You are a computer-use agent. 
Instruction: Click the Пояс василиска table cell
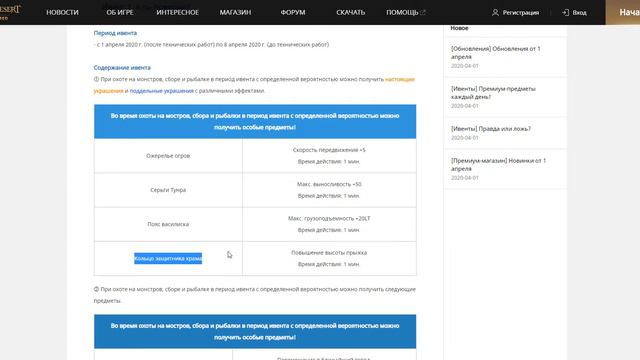pos(168,224)
